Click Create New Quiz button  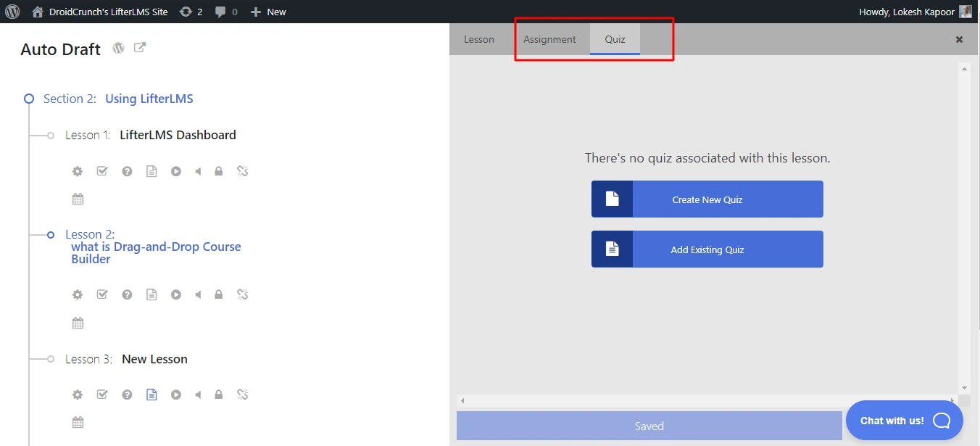[x=707, y=199]
